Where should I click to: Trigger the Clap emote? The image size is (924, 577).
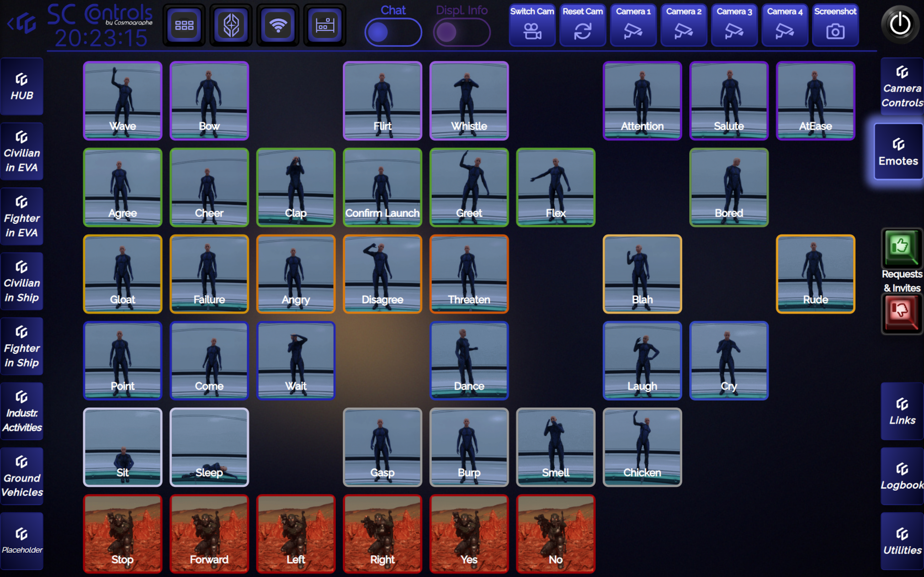click(296, 187)
